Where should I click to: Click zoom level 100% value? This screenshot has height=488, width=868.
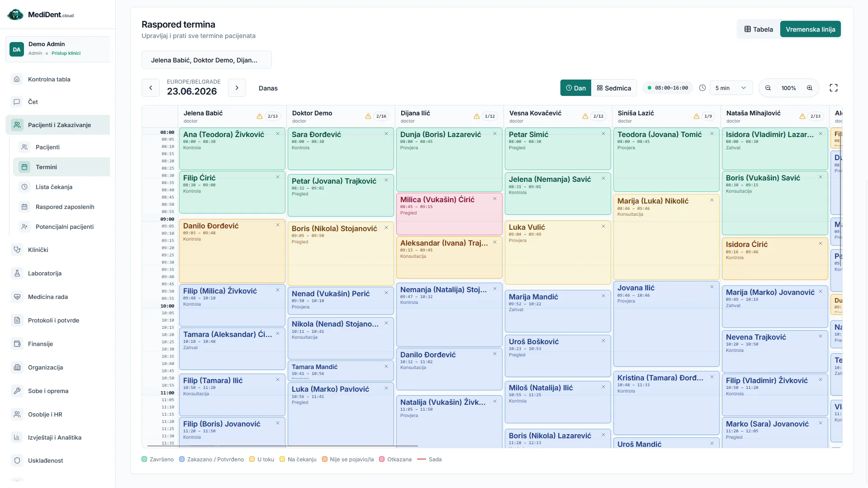(x=788, y=88)
